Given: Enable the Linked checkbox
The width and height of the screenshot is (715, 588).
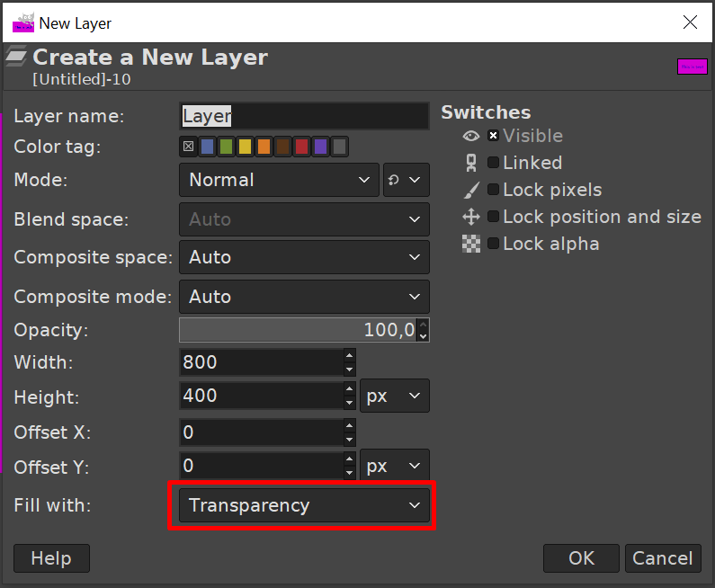Looking at the screenshot, I should [493, 162].
